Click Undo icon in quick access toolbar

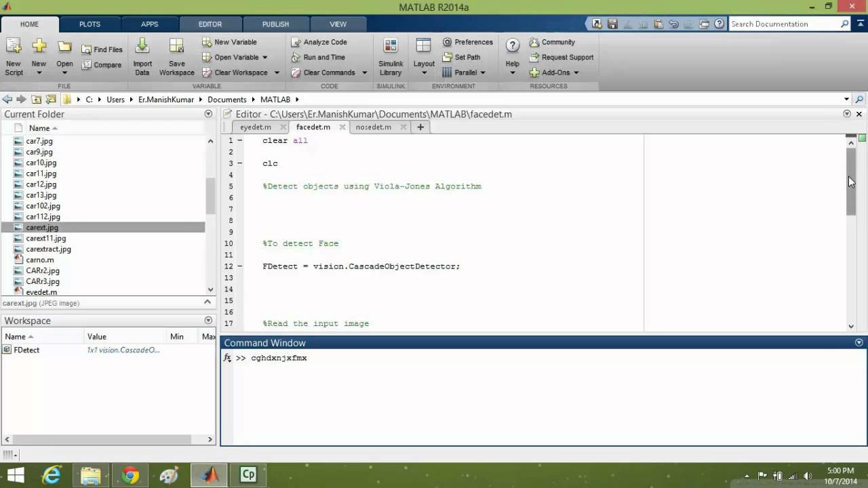coord(673,24)
